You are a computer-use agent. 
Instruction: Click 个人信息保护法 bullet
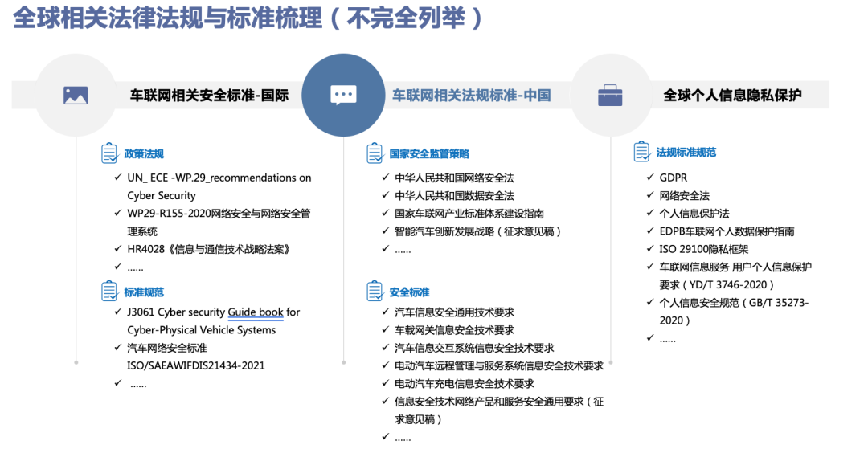tap(694, 214)
